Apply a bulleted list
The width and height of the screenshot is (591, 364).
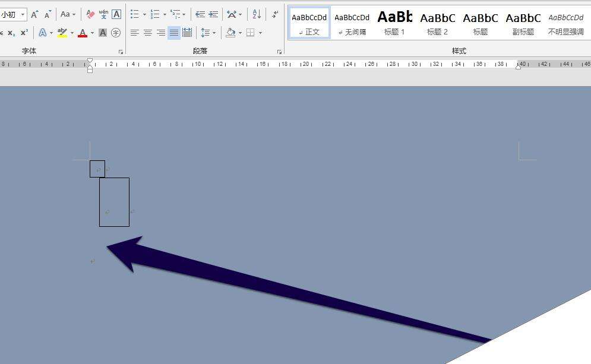click(x=135, y=15)
